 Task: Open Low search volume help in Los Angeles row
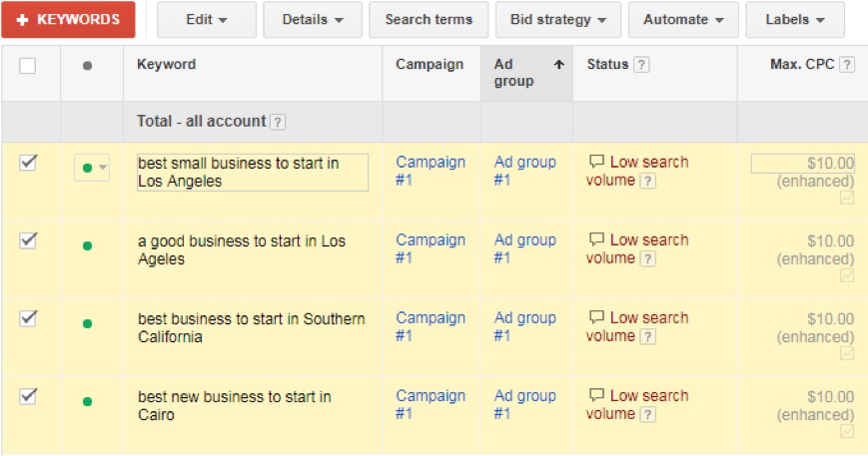tap(648, 181)
